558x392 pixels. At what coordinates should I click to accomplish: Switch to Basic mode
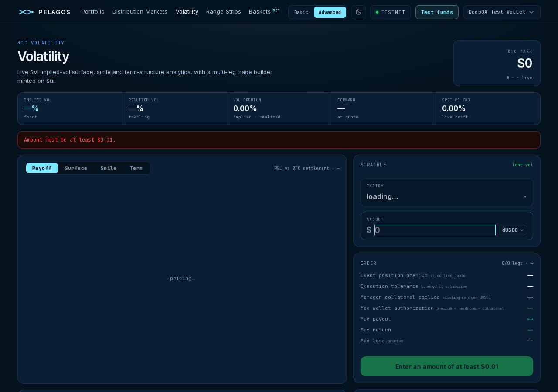click(301, 12)
